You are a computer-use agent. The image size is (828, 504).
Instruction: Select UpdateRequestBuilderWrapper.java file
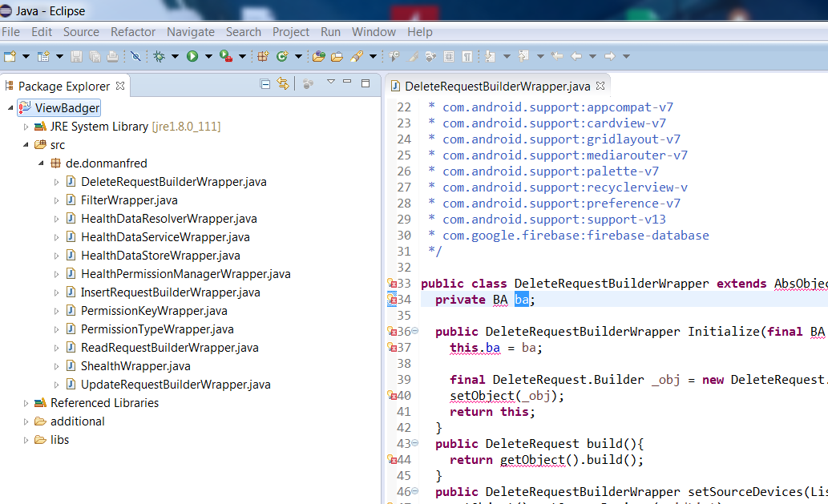(176, 385)
